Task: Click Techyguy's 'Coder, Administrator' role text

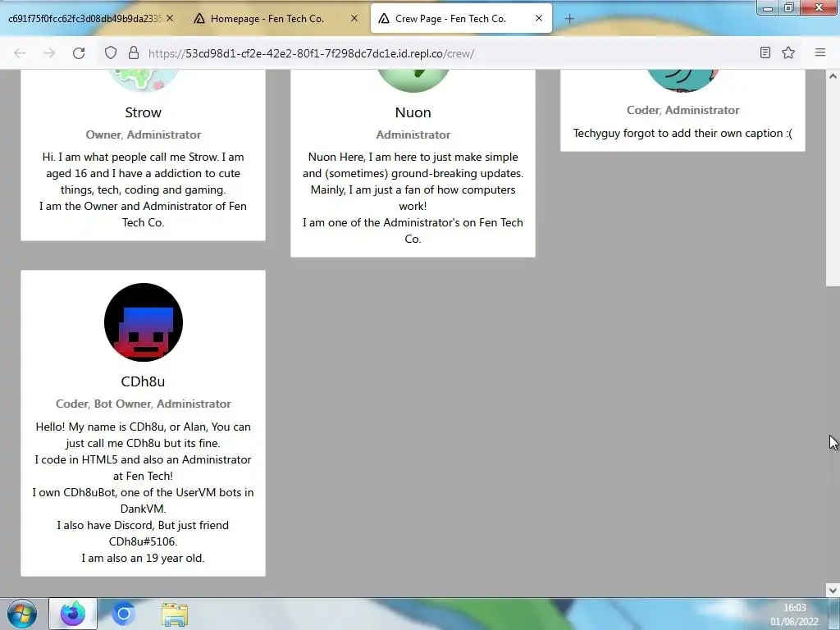Action: [x=683, y=111]
